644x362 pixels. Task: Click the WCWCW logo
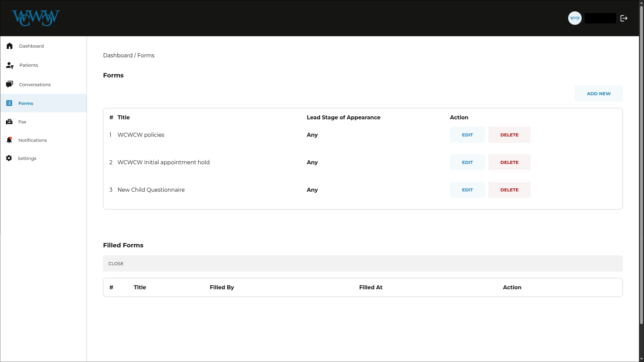pos(36,18)
